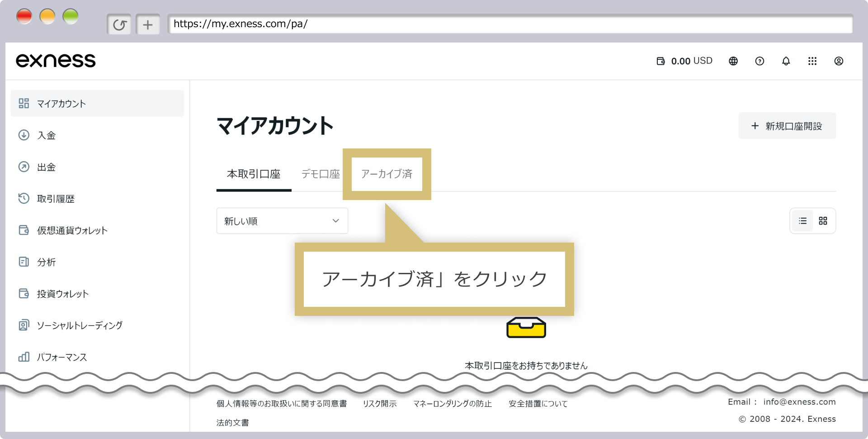Click the © 2008 - 2024. Exness text
Screen dimensions: 868x439
click(787, 419)
